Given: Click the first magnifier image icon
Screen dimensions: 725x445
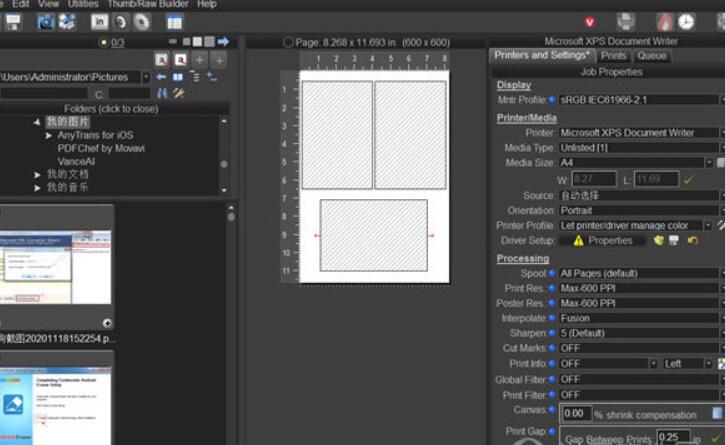Looking at the screenshot, I should point(161,60).
